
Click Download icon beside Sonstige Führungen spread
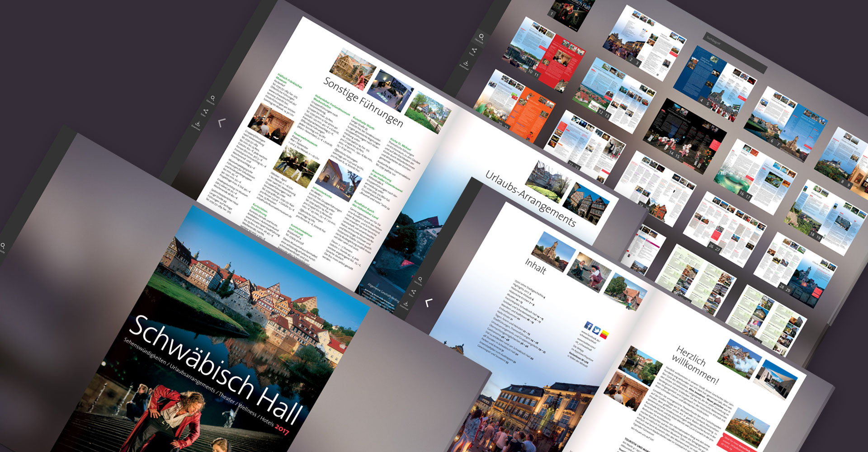coord(198,124)
